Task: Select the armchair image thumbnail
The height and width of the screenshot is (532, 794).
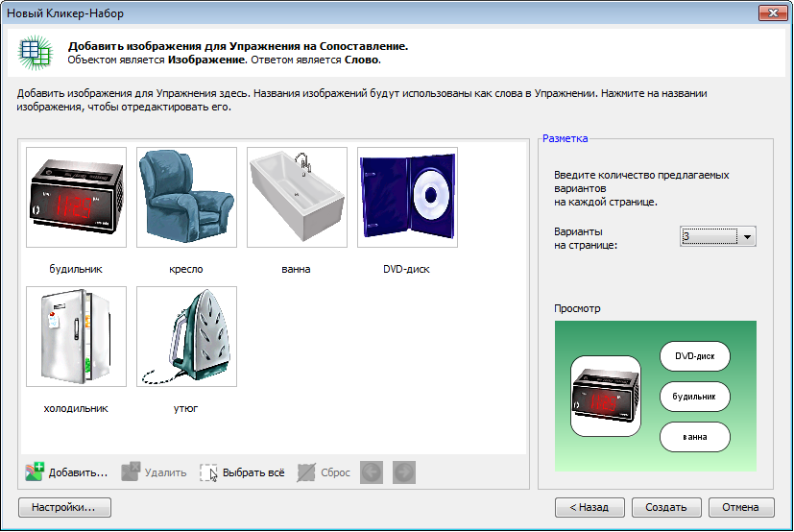Action: click(186, 198)
